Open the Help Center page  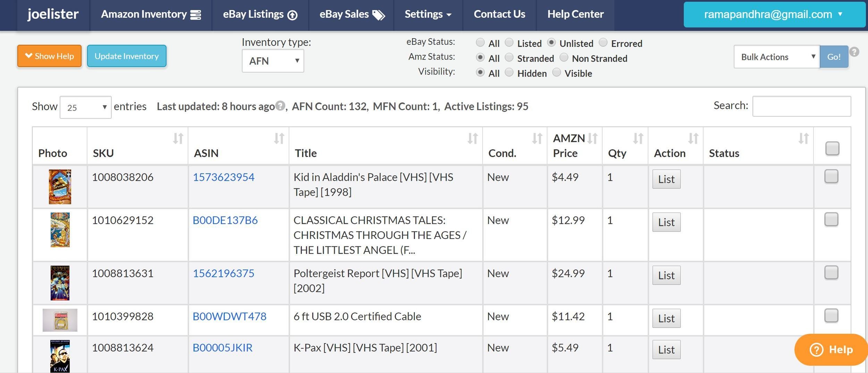click(x=576, y=14)
